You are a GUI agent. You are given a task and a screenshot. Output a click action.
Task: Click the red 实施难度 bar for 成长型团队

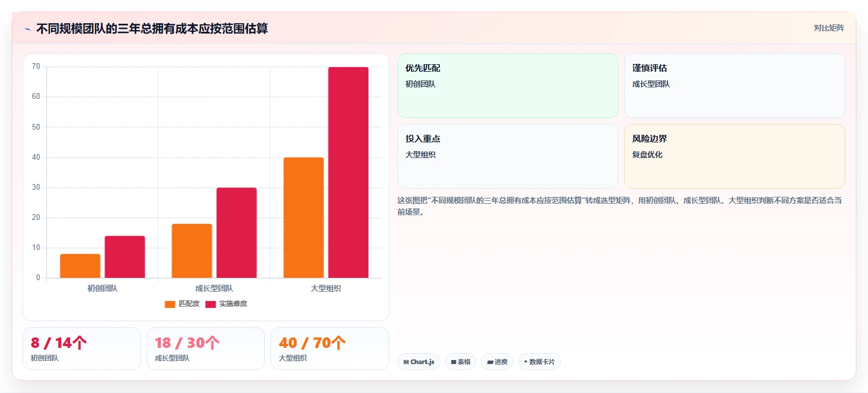click(236, 233)
